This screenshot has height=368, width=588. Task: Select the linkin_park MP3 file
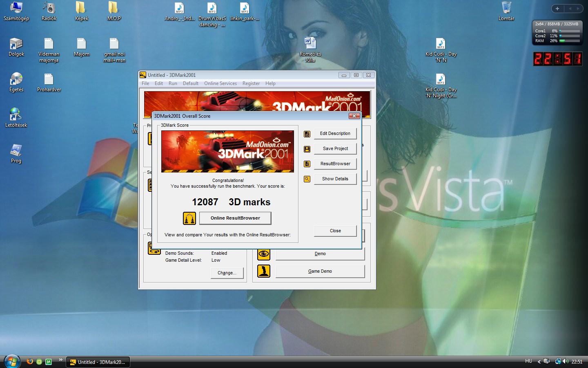[x=245, y=11]
